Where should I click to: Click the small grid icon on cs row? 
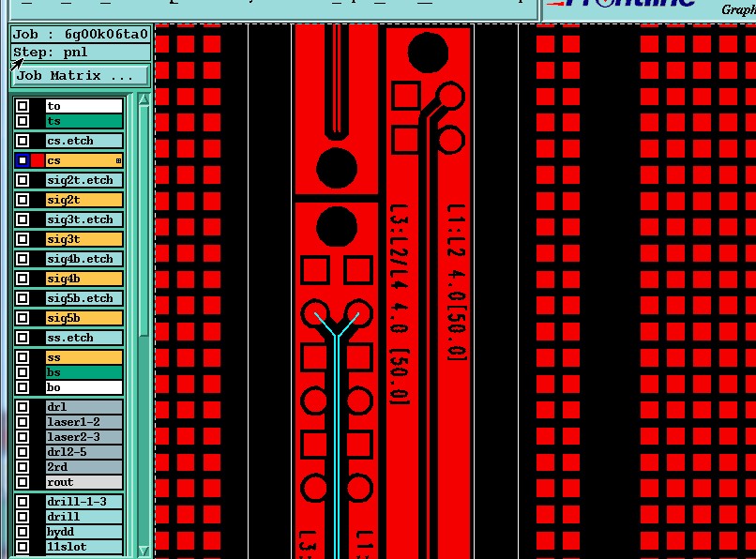118,161
